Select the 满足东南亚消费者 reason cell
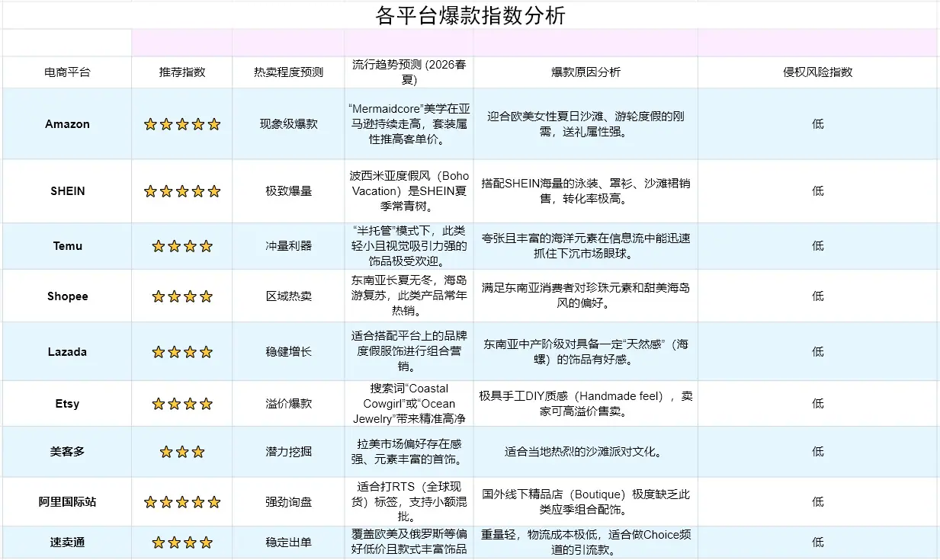Screen dimensions: 940x560 tap(585, 296)
